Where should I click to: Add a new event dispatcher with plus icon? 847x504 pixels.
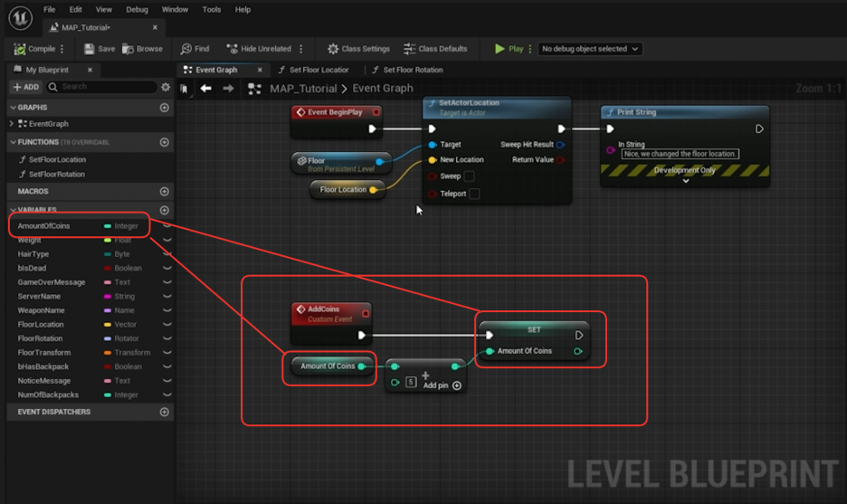[x=164, y=412]
